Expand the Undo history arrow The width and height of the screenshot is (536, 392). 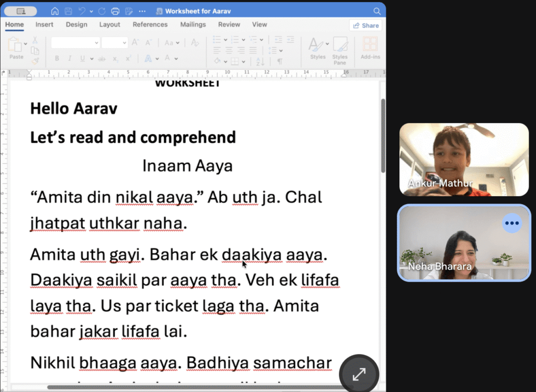91,12
